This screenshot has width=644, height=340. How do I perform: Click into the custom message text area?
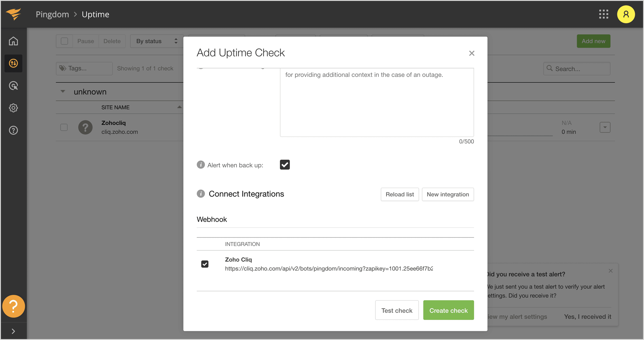pyautogui.click(x=377, y=103)
